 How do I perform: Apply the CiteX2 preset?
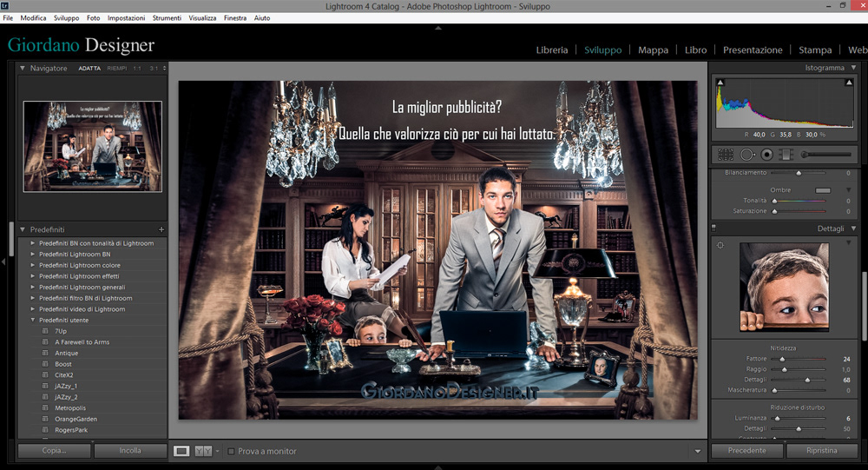point(63,375)
